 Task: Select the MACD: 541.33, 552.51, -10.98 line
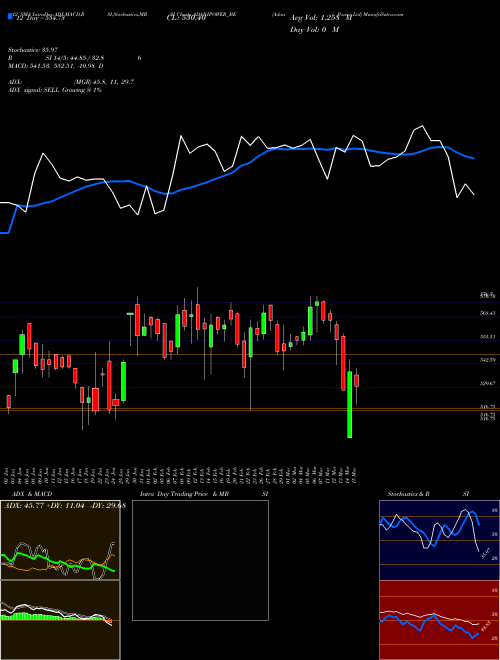tap(56, 66)
